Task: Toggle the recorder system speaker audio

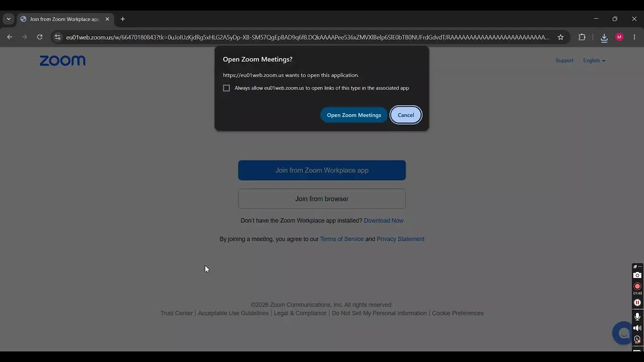Action: pyautogui.click(x=637, y=328)
